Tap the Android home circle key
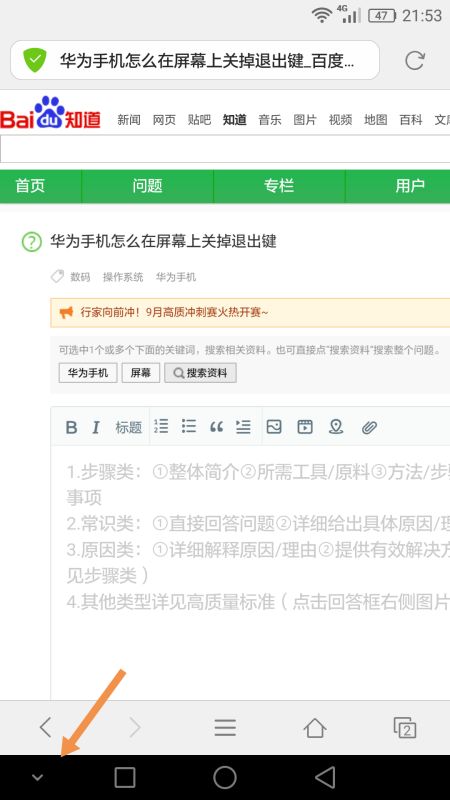 click(x=224, y=778)
